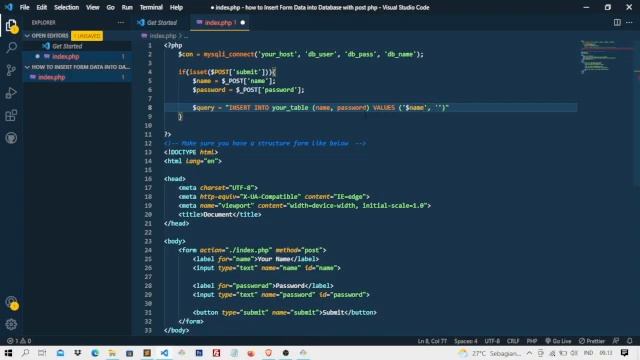Change file encoding via UTF-8
640x360 pixels.
coord(492,341)
